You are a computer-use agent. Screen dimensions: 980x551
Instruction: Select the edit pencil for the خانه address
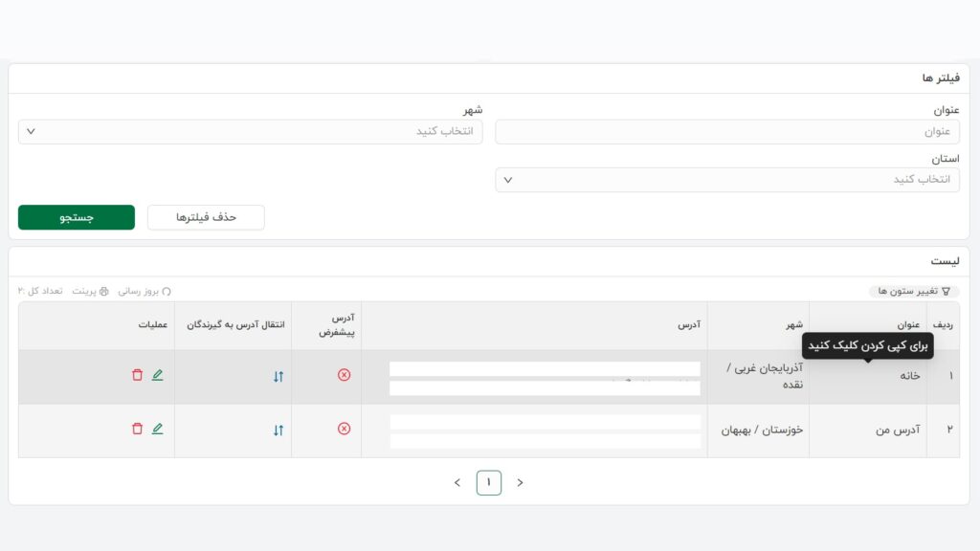157,375
